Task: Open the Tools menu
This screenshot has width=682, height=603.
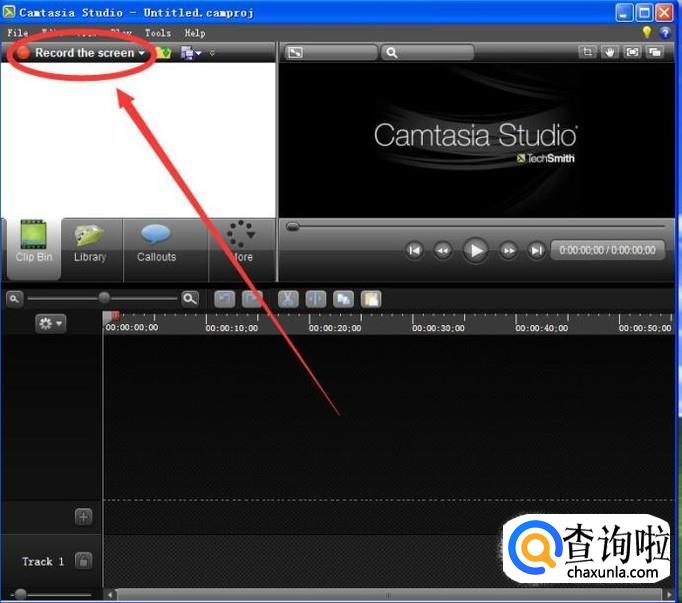Action: pos(157,33)
